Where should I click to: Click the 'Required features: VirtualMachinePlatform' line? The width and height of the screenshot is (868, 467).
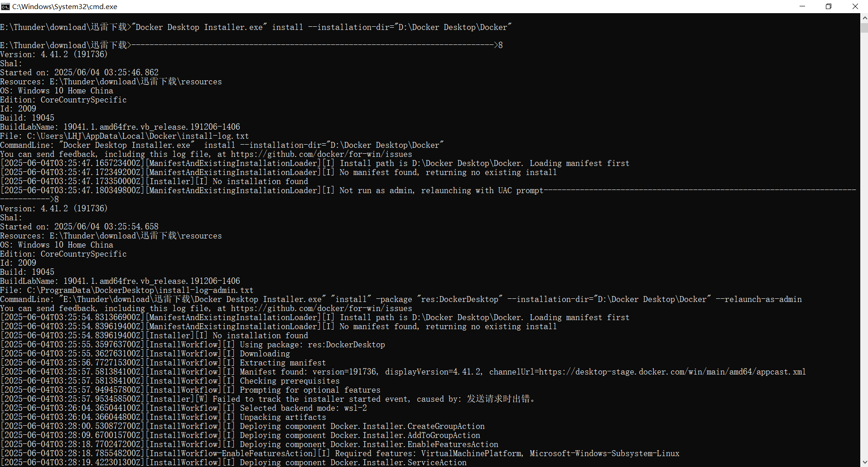340,453
